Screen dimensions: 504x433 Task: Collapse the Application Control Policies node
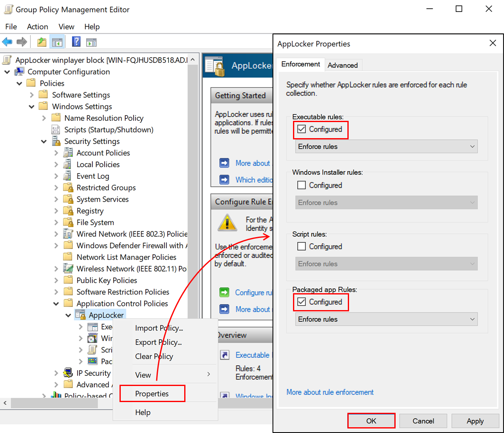[x=56, y=304]
